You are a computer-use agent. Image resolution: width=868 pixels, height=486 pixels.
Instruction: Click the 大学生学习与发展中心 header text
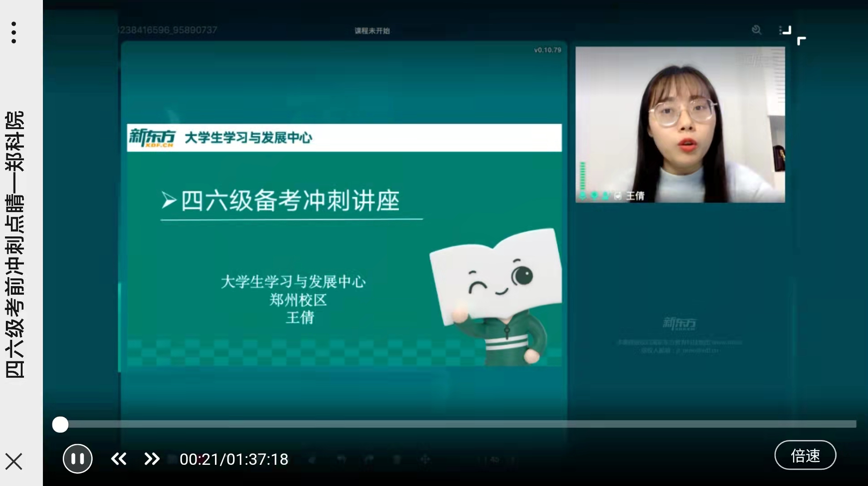pyautogui.click(x=248, y=137)
